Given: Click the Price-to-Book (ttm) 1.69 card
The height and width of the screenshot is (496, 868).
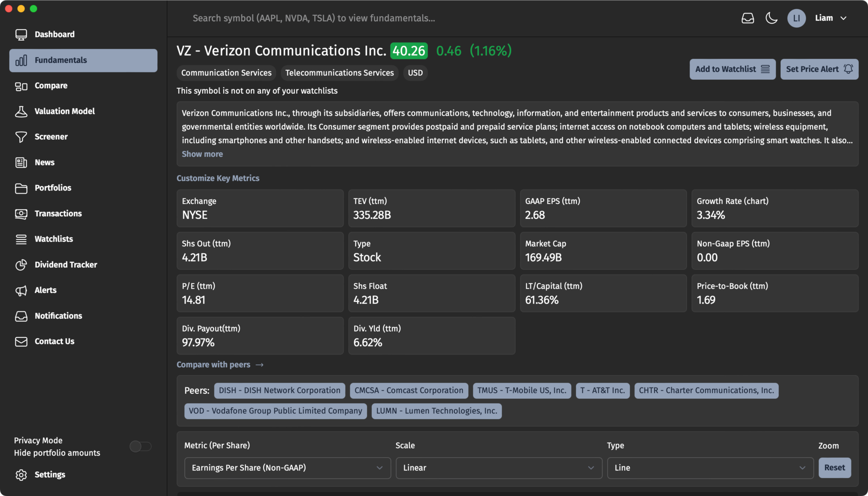Looking at the screenshot, I should tap(775, 293).
